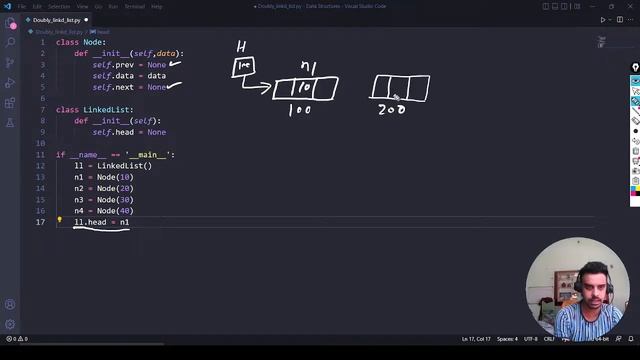Click 'n4 = Node(40)' on line 16
Viewport: 640px width, 360px height.
(x=104, y=211)
